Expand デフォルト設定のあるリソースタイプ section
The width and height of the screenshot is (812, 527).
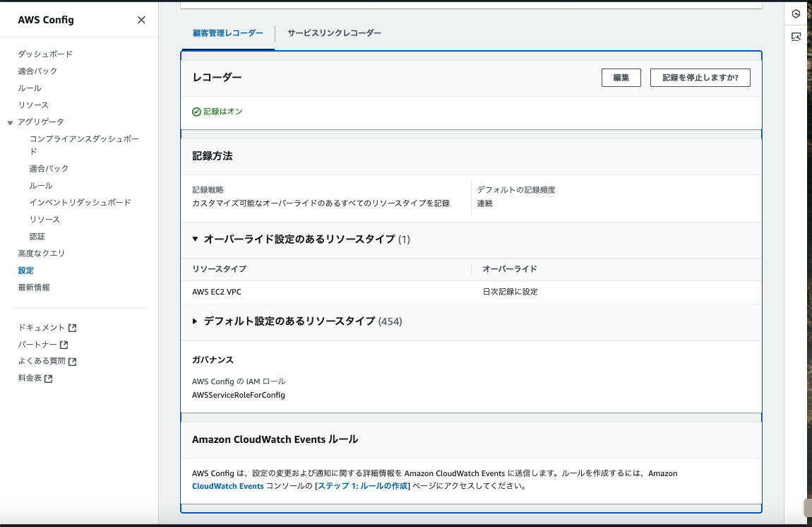tap(196, 321)
